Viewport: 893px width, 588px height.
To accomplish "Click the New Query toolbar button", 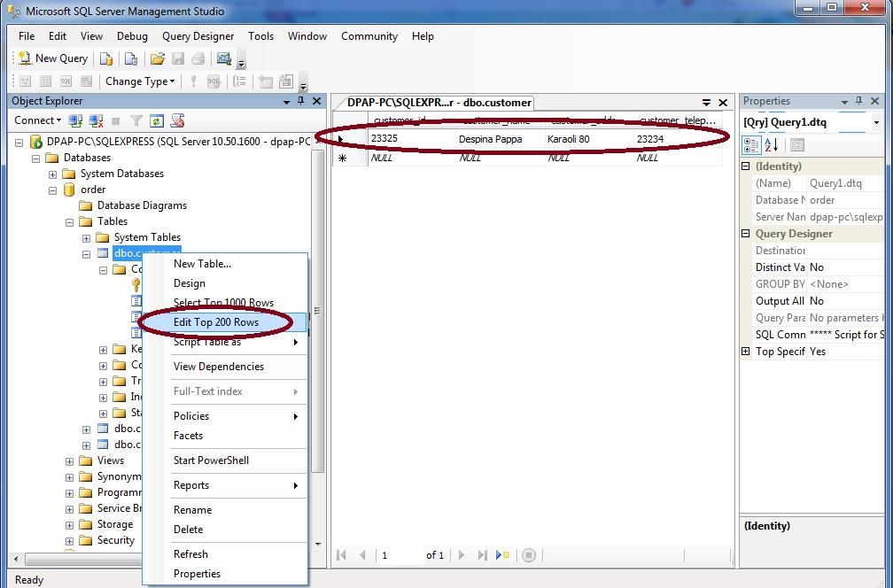I will pyautogui.click(x=53, y=58).
